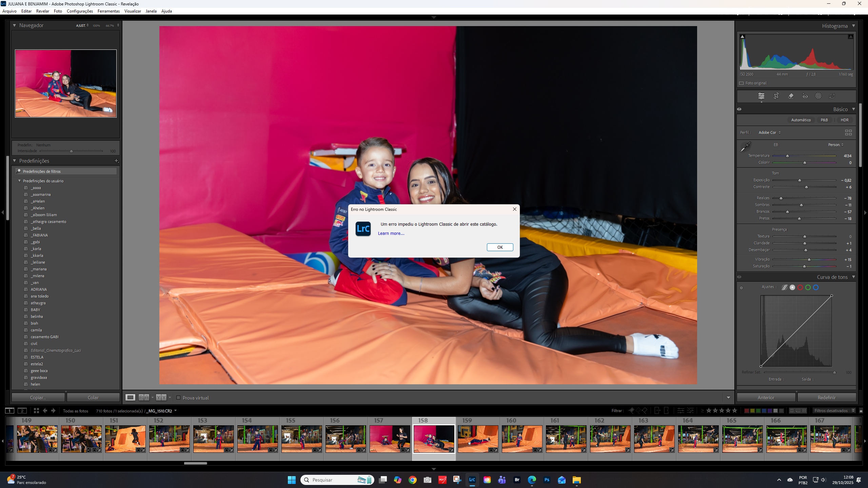Screen dimensions: 868x488
Task: Open the Masking tool
Action: pyautogui.click(x=818, y=96)
